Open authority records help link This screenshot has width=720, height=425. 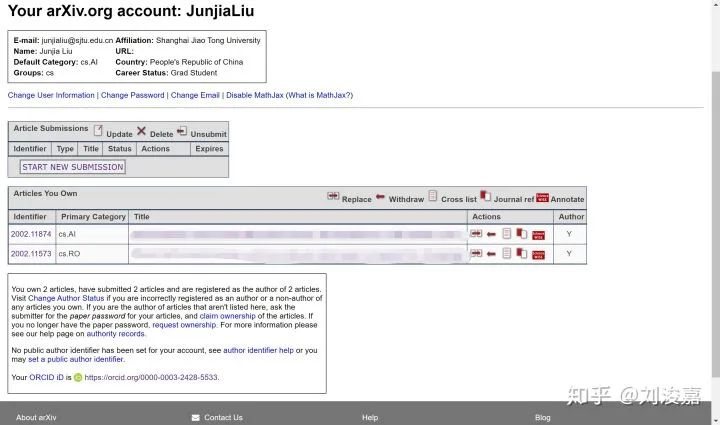point(115,334)
